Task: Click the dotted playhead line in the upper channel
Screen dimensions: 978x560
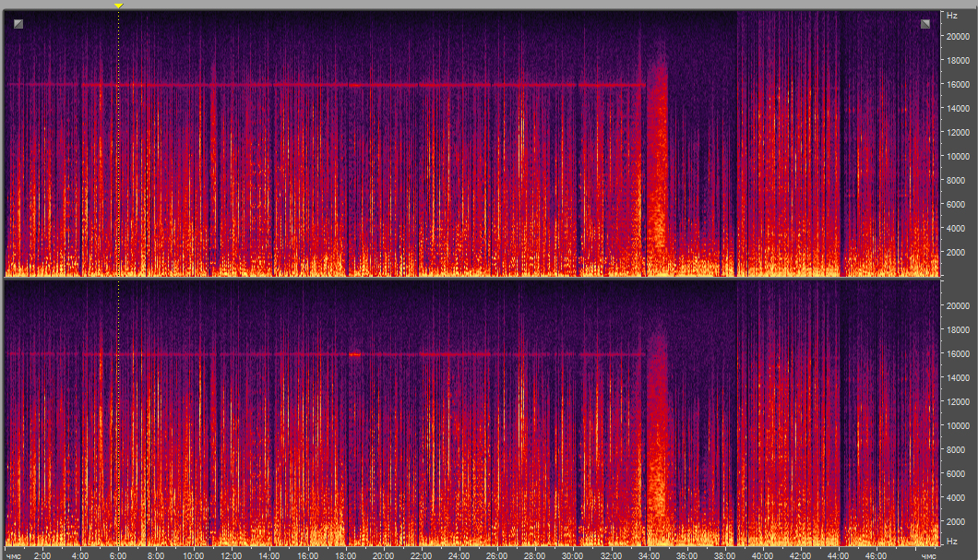Action: pyautogui.click(x=118, y=138)
